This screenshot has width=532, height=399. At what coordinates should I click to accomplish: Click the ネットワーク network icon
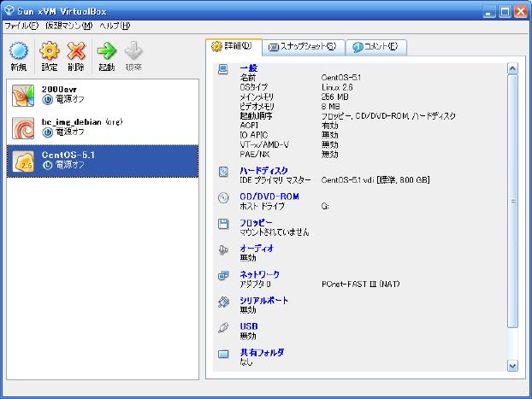[223, 276]
